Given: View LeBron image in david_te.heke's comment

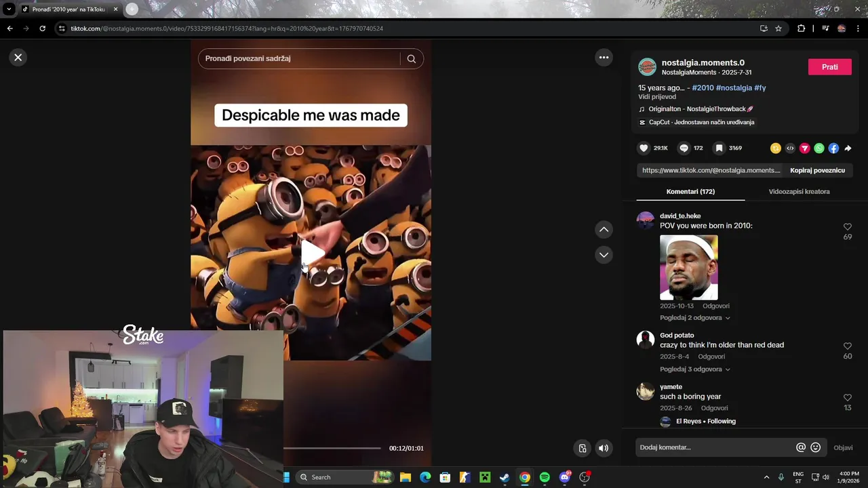Looking at the screenshot, I should point(689,268).
